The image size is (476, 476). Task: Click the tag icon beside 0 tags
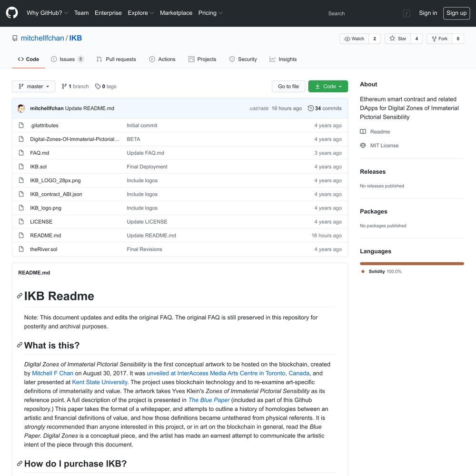point(98,87)
